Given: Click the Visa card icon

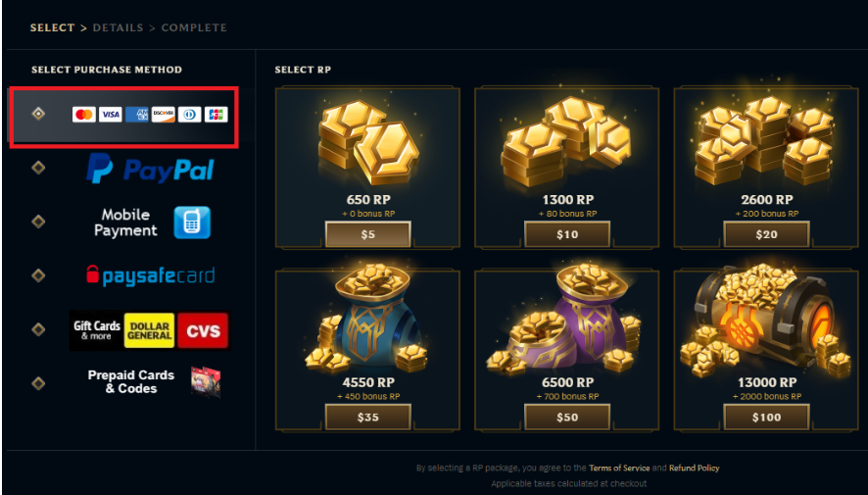Looking at the screenshot, I should coord(110,115).
